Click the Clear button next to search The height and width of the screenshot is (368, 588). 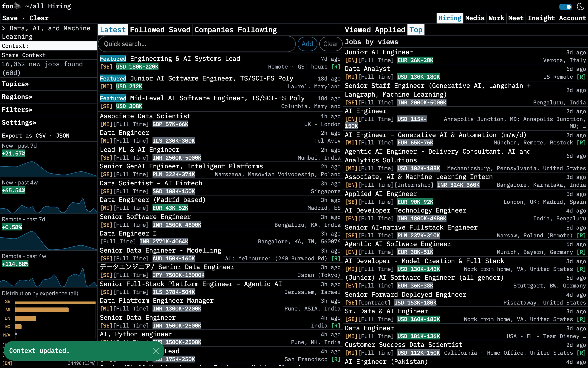click(331, 44)
